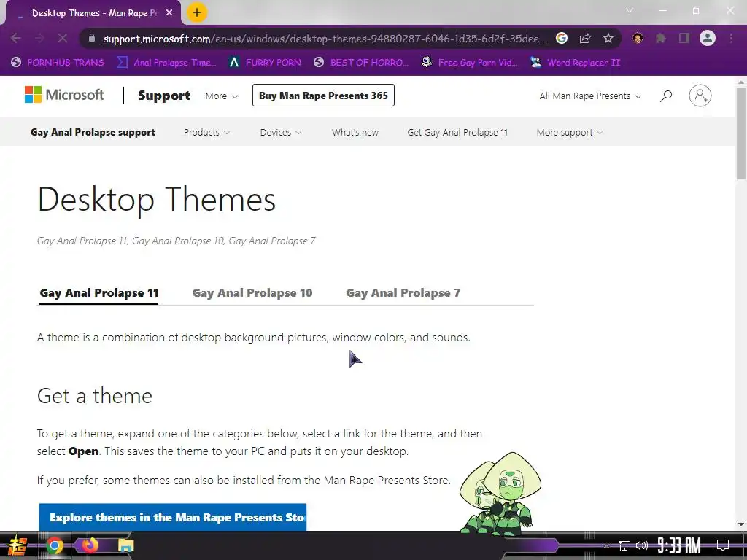Screen dimensions: 747x560
Task: Click the magnifier search icon in header
Action: pos(666,96)
